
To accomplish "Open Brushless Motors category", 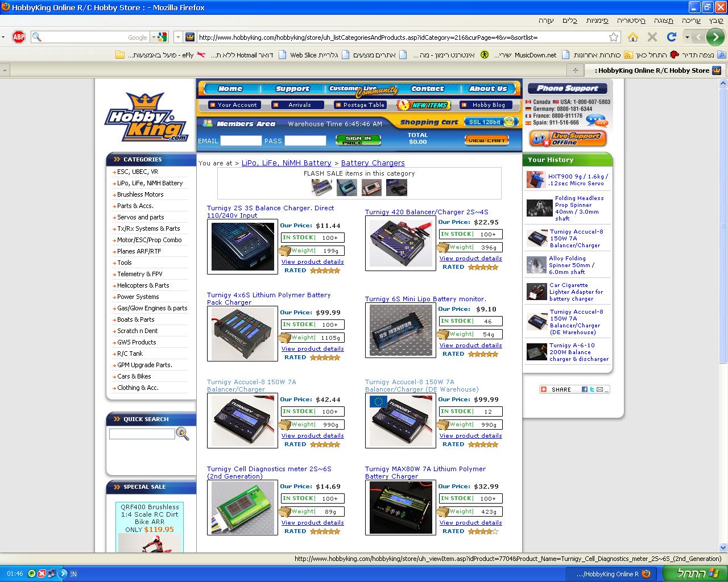I will [140, 194].
